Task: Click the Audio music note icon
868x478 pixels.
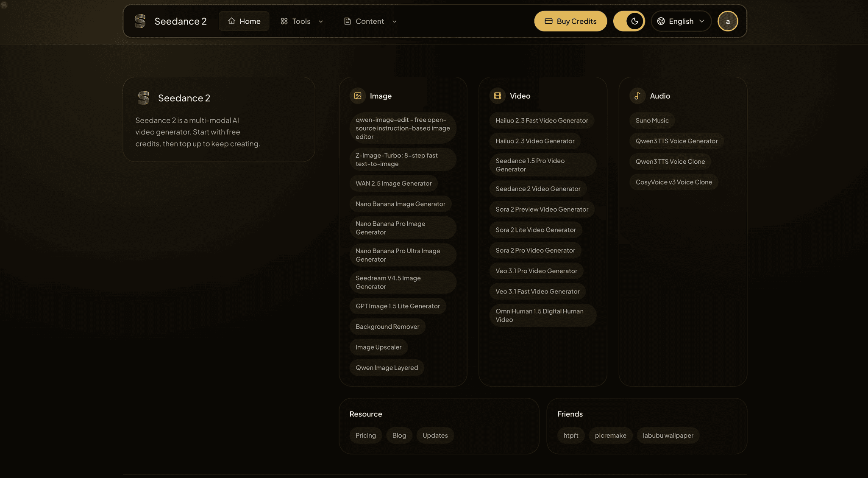Action: (637, 96)
